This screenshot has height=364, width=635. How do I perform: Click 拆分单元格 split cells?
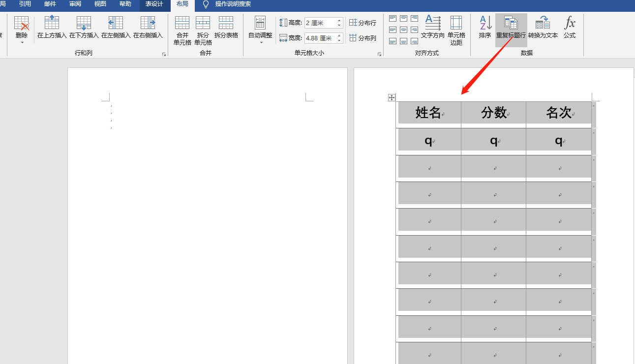pyautogui.click(x=203, y=30)
